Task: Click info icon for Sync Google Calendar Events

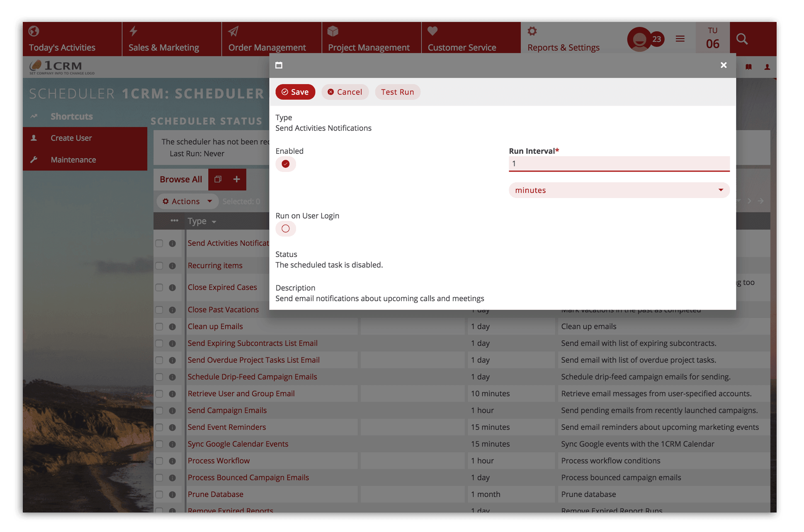Action: (x=172, y=444)
